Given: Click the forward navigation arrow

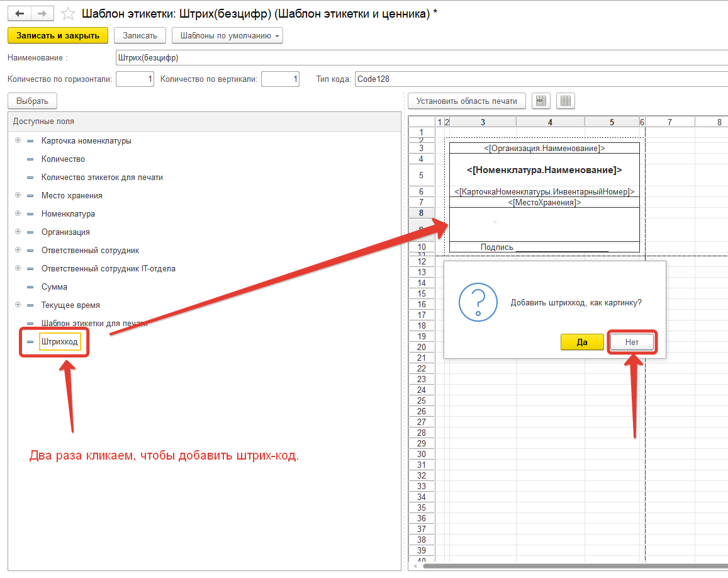Looking at the screenshot, I should [42, 13].
